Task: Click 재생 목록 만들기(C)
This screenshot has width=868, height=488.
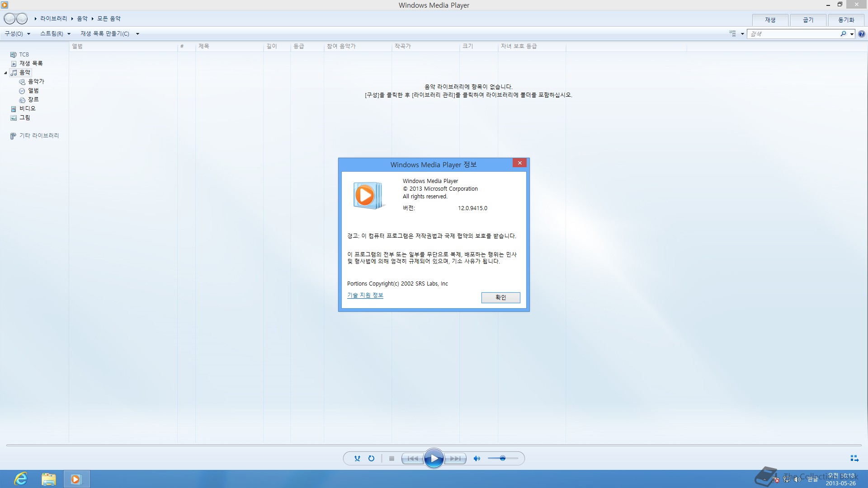Action: point(105,34)
